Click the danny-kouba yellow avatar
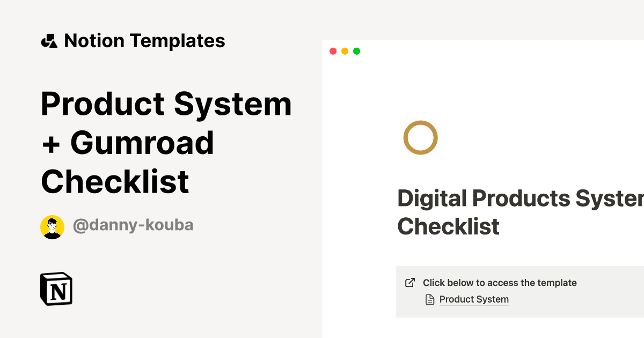 coord(52,227)
